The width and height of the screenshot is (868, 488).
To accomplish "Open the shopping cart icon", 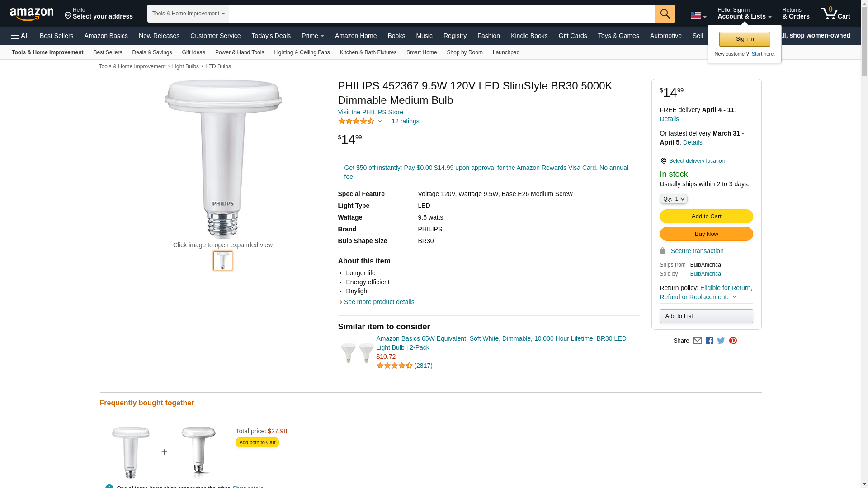I will pos(835,14).
